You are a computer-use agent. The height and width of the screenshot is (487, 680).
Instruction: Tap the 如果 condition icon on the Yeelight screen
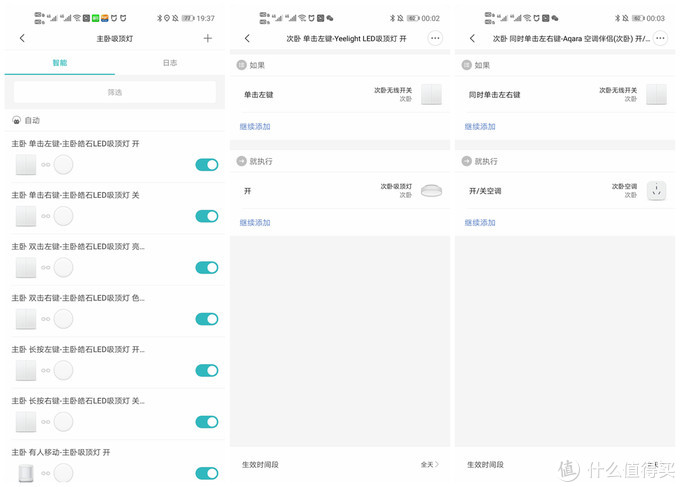coord(242,65)
